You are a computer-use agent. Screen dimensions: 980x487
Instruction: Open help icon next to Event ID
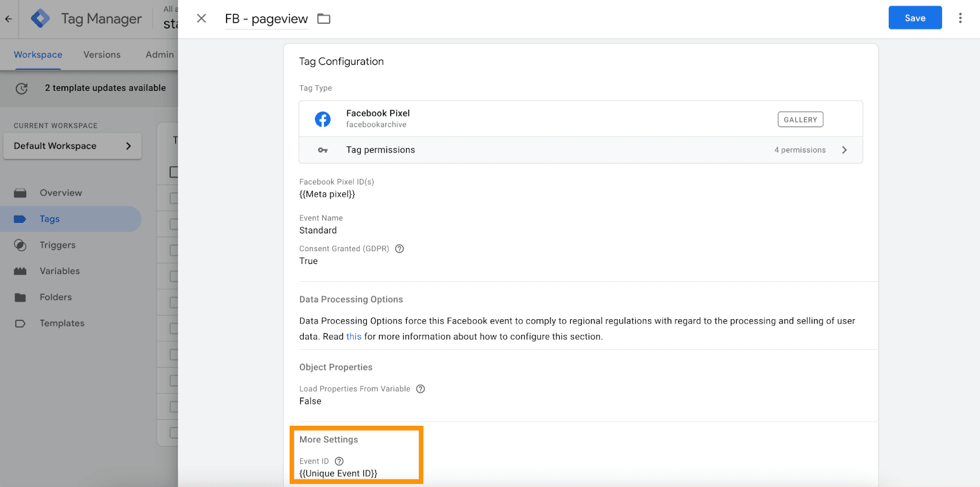point(339,461)
